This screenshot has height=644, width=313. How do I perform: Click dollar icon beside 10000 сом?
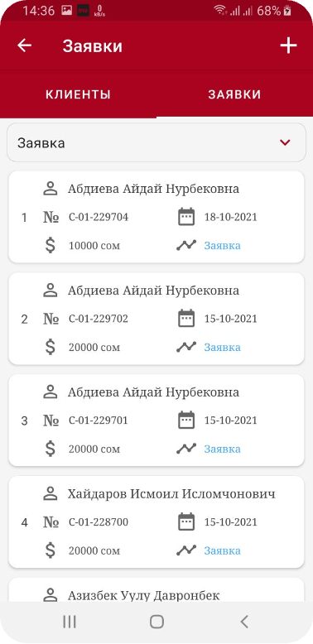coord(51,246)
